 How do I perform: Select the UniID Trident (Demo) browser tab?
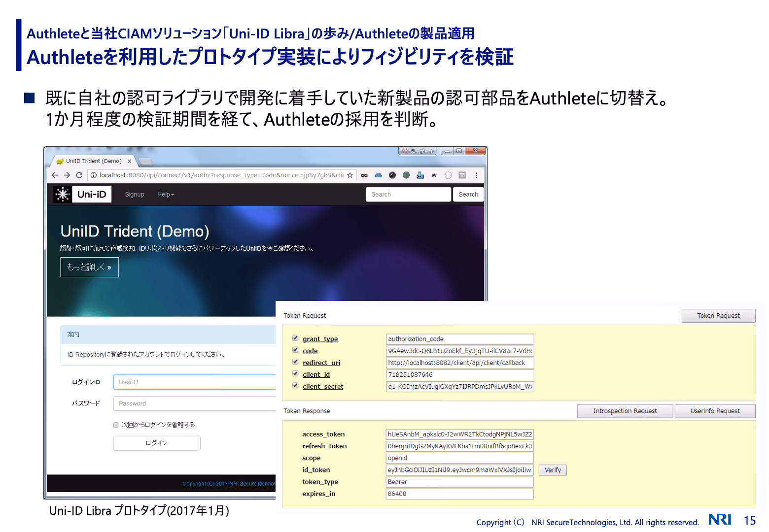point(94,161)
